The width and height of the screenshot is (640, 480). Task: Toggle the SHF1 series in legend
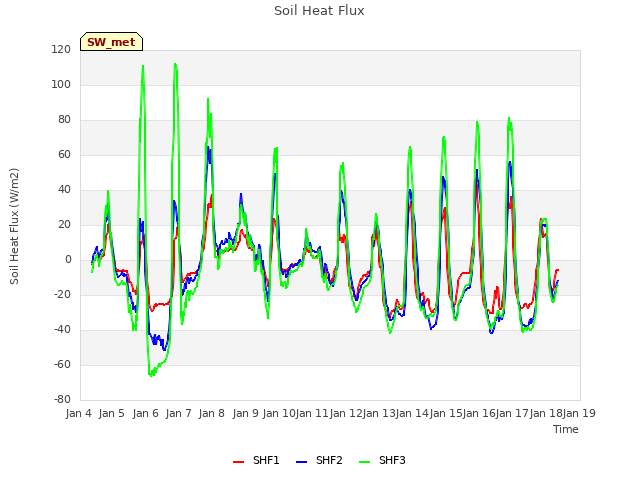coord(256,460)
